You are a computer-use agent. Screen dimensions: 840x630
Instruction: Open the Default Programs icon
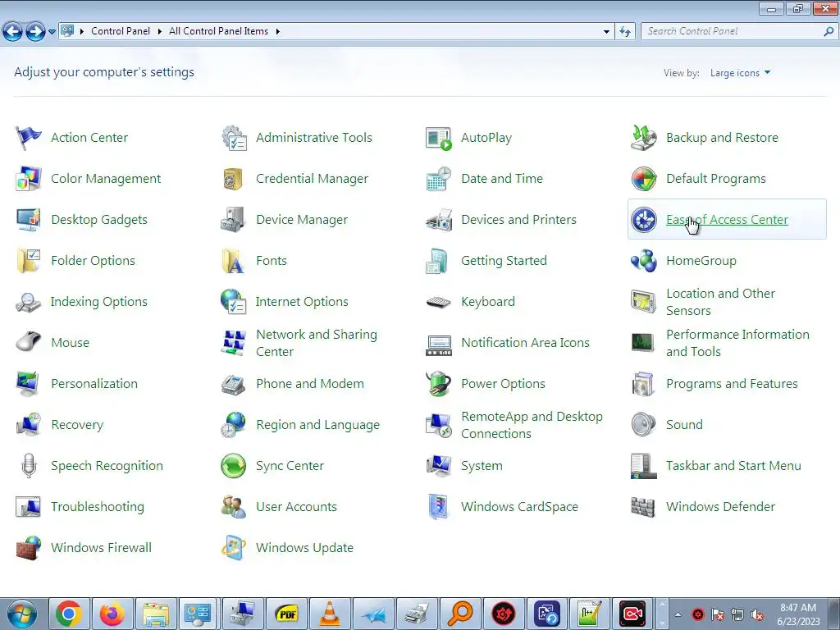click(x=643, y=179)
